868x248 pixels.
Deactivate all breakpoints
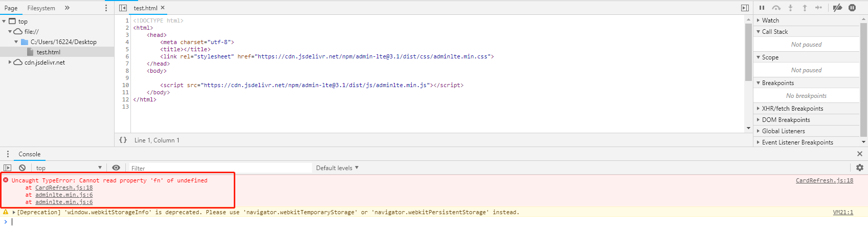837,8
